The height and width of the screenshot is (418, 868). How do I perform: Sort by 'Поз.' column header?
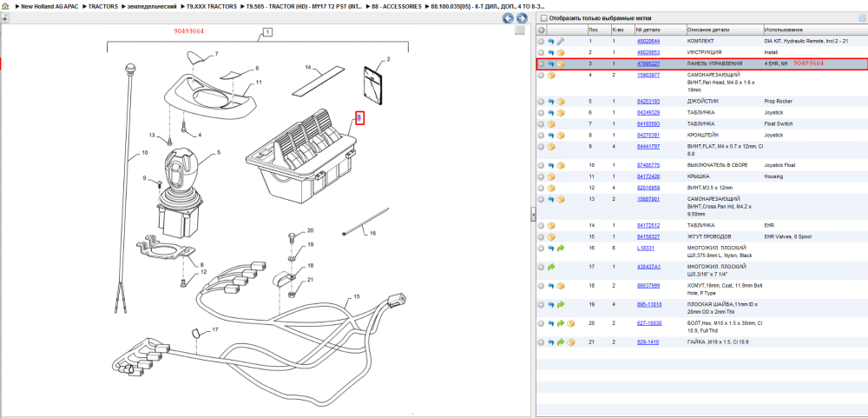pyautogui.click(x=594, y=30)
